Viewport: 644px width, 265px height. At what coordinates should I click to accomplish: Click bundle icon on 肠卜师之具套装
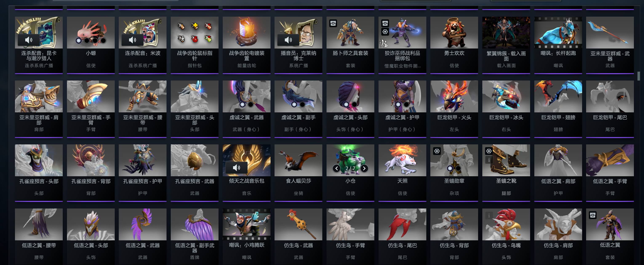point(333,23)
